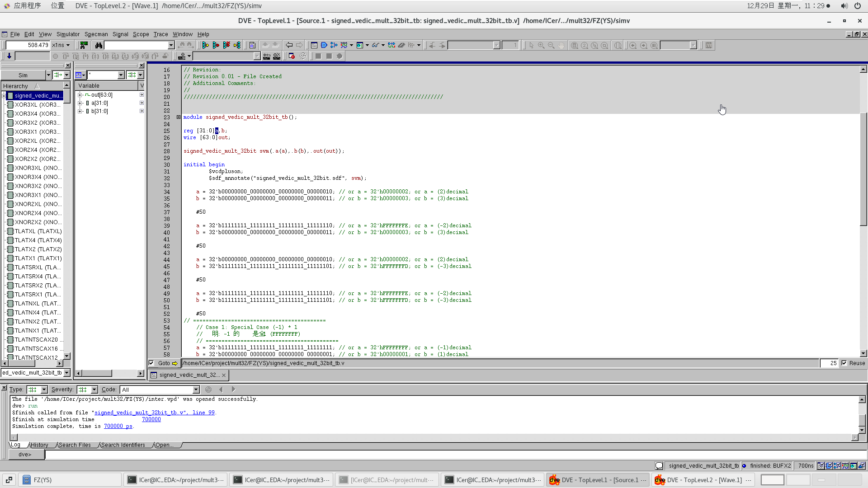Disable the Reuse checkbox

click(x=844, y=363)
